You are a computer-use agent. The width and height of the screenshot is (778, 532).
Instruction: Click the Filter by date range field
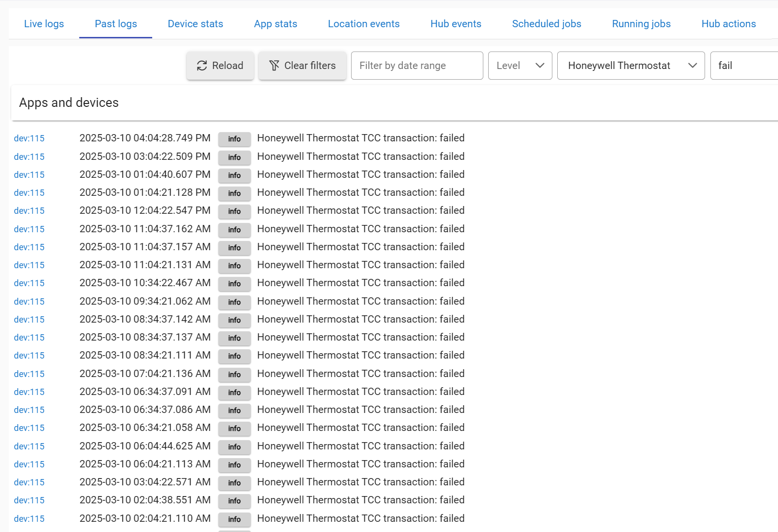pos(417,66)
